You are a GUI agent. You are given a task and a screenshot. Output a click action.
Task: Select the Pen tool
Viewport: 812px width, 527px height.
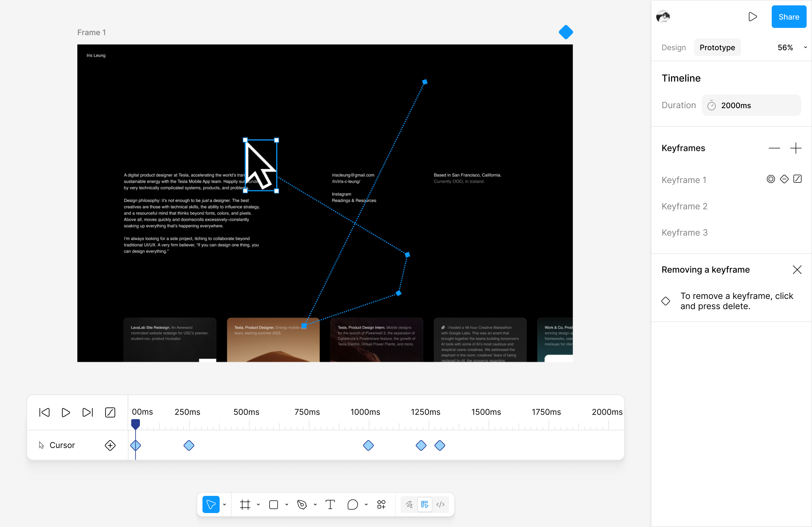[302, 504]
